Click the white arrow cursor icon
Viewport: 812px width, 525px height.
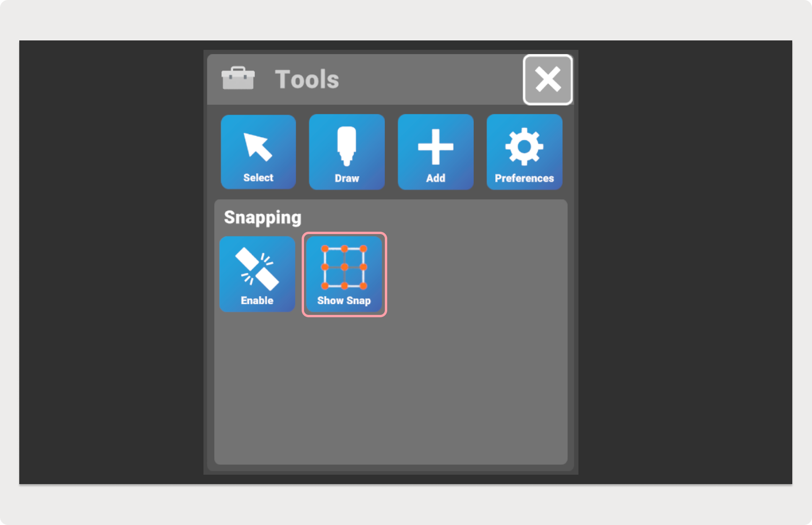(x=258, y=147)
